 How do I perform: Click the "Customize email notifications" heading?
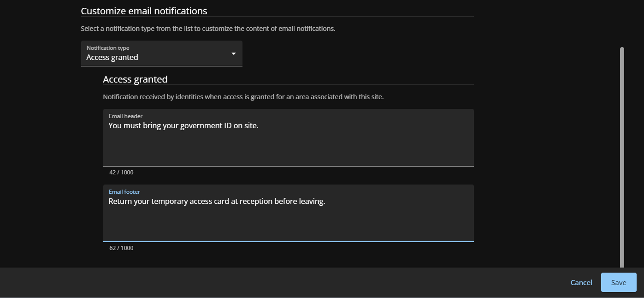pos(144,11)
